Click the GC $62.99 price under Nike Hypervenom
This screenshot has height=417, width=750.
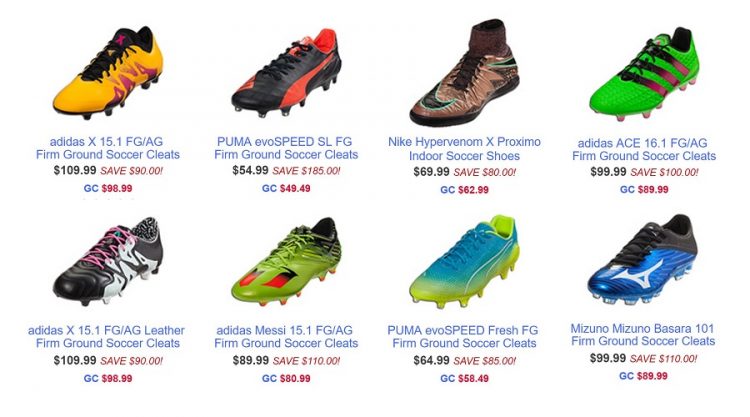click(x=464, y=190)
